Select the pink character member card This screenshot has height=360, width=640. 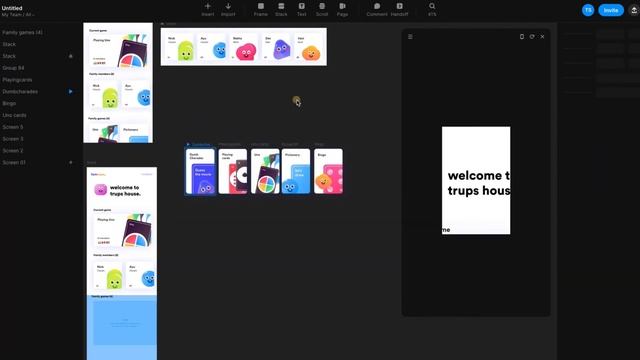pyautogui.click(x=244, y=47)
